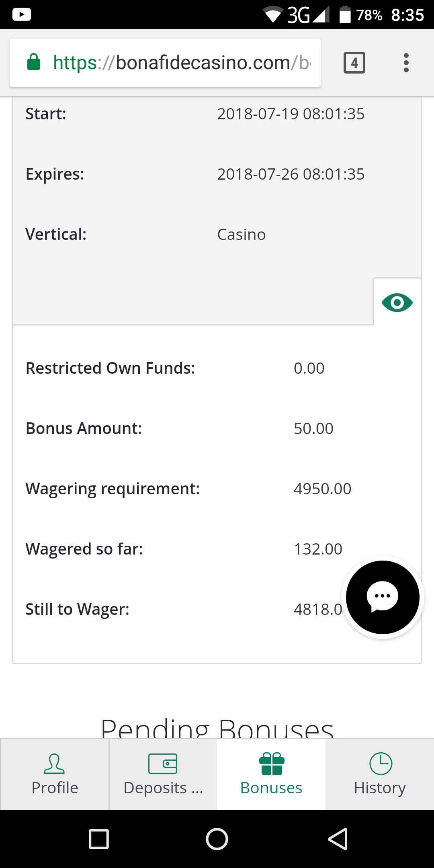Open the browser tab switcher
This screenshot has width=434, height=868.
[354, 63]
